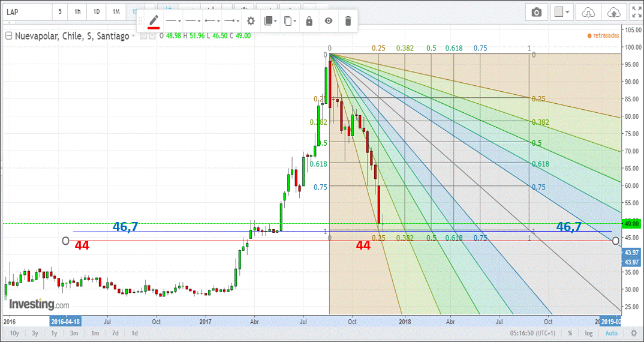Open the line thickness dropdown
This screenshot has width=644, height=342.
(x=192, y=21)
